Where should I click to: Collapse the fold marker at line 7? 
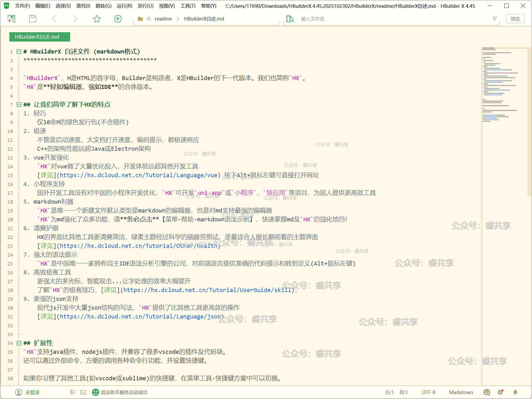[x=19, y=105]
